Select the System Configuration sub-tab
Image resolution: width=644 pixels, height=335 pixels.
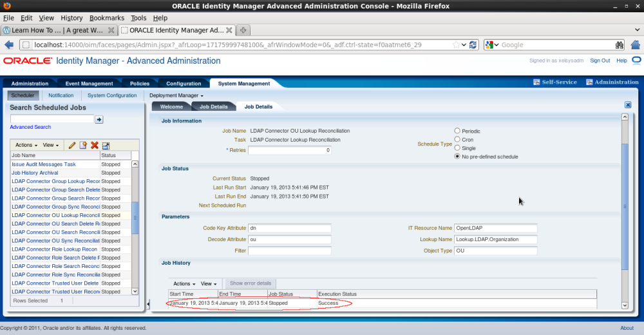click(112, 95)
